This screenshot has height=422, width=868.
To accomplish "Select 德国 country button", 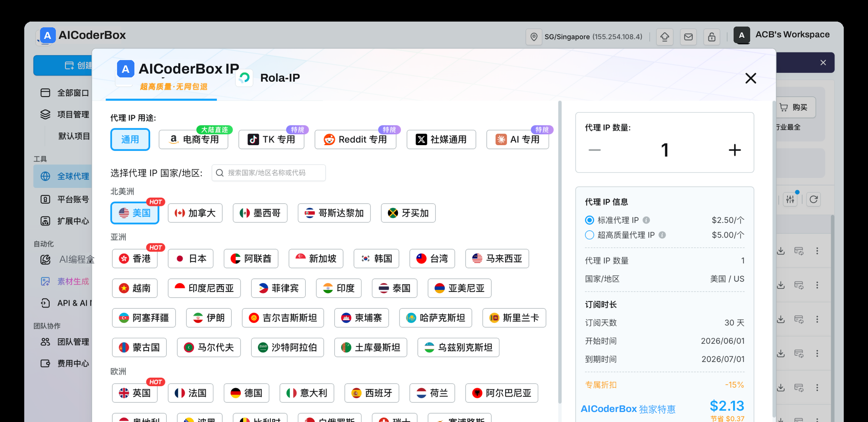I will (x=246, y=393).
